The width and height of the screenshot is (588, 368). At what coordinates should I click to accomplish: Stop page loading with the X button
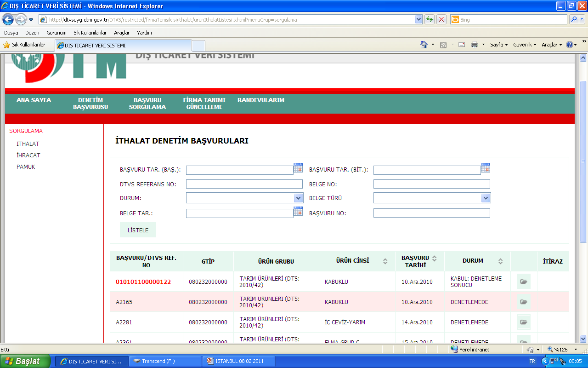(441, 19)
